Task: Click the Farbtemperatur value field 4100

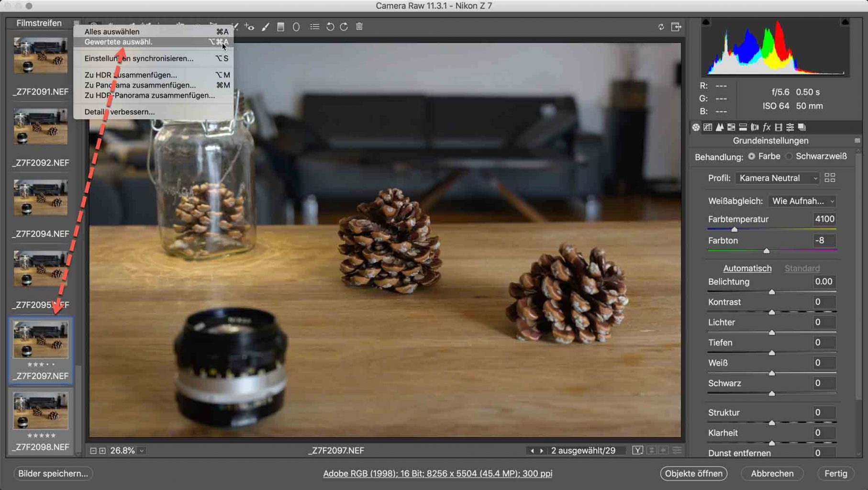Action: pos(823,219)
